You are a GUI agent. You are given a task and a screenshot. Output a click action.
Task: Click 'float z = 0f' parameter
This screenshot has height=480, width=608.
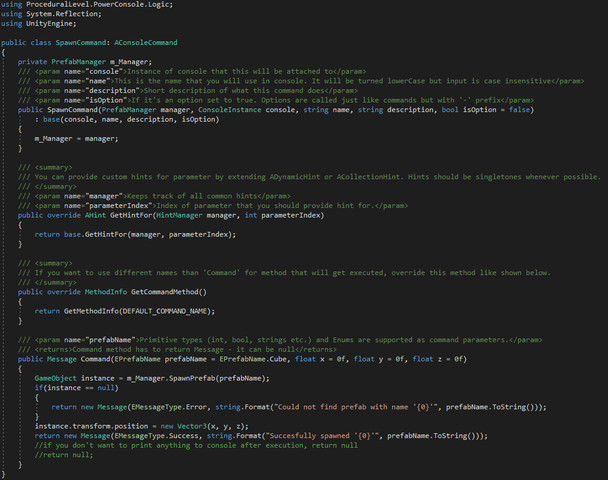(438, 359)
